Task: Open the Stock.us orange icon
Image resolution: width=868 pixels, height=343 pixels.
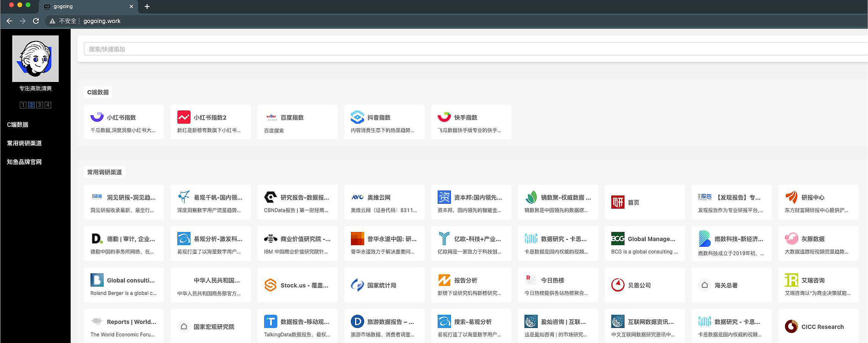Action: point(270,284)
